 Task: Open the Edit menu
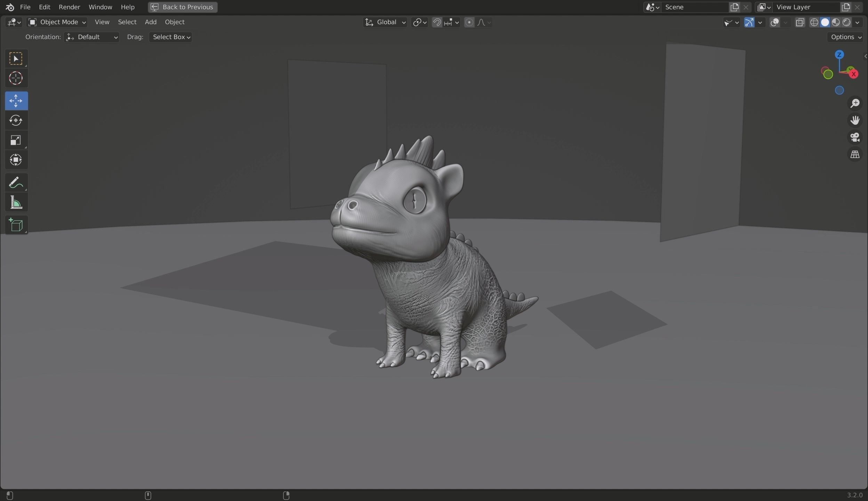[45, 7]
